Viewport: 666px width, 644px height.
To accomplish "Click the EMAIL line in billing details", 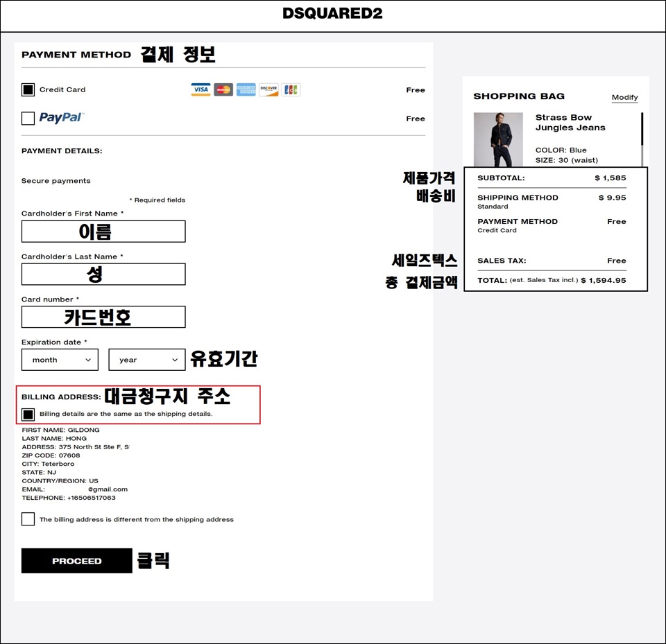I will pos(75,489).
